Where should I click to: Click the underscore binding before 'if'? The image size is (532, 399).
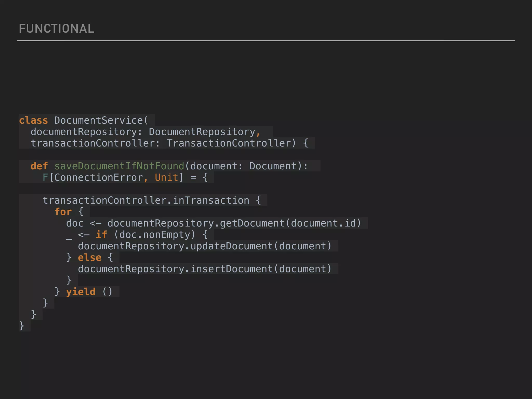pos(69,238)
